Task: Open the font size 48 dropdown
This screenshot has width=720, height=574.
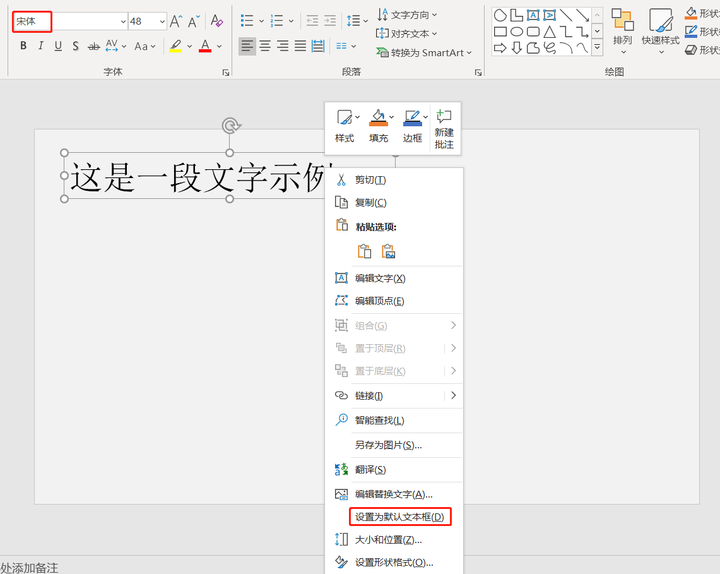Action: click(162, 22)
